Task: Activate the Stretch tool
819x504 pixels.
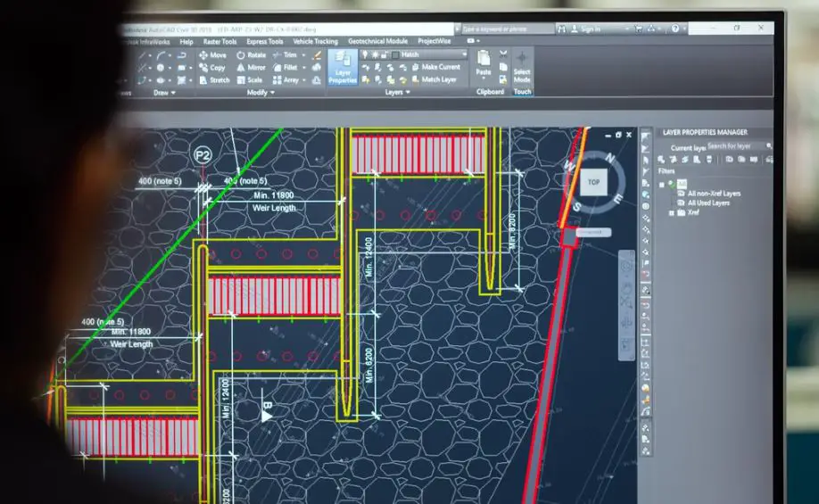Action: 214,80
